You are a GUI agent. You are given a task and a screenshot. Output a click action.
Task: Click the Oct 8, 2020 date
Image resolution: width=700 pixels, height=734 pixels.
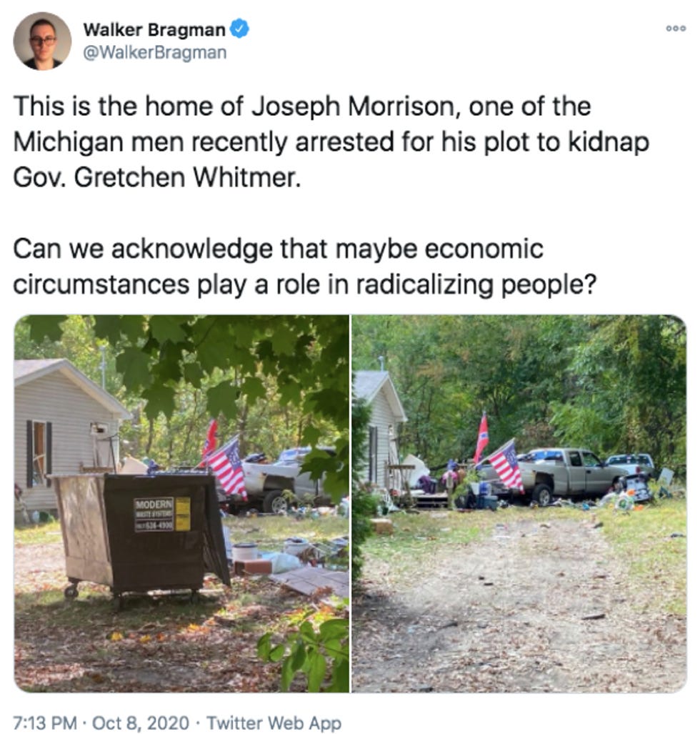[x=141, y=723]
